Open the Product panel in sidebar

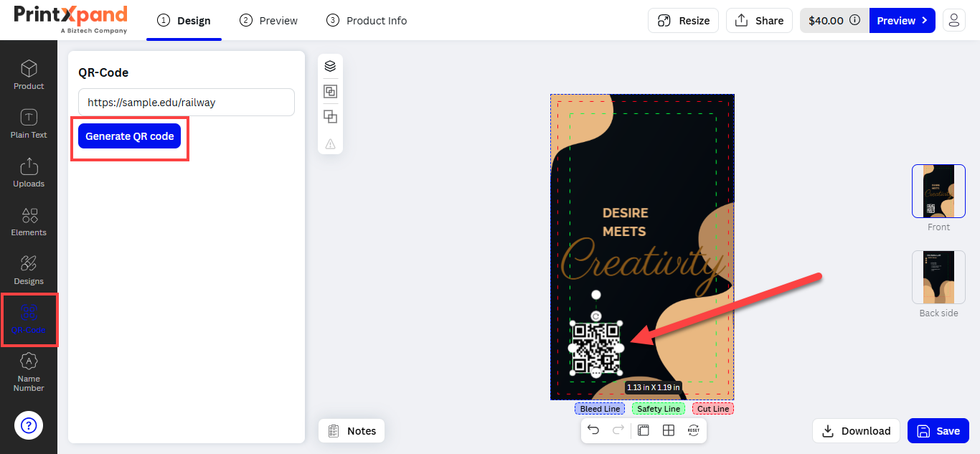(29, 75)
